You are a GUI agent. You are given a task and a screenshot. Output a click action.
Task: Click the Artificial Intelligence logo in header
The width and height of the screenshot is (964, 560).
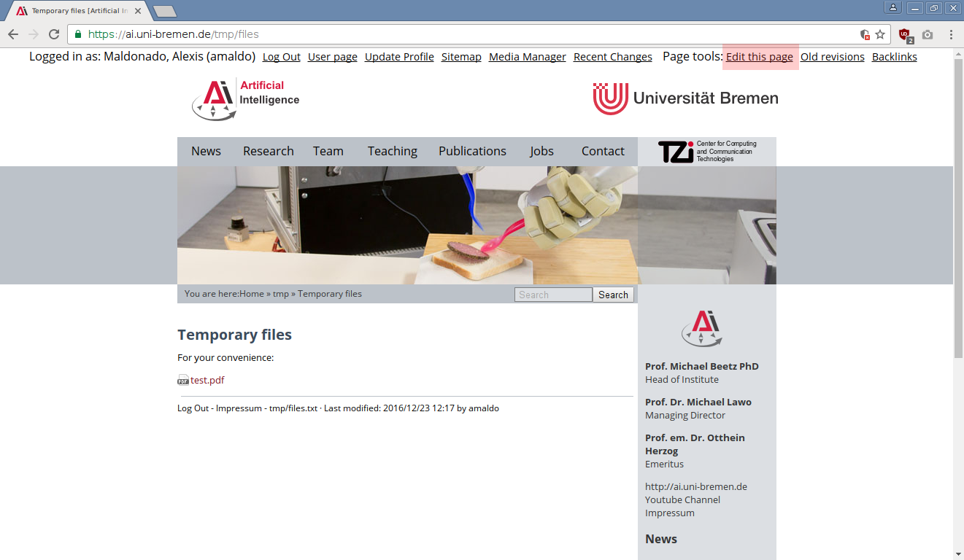246,99
